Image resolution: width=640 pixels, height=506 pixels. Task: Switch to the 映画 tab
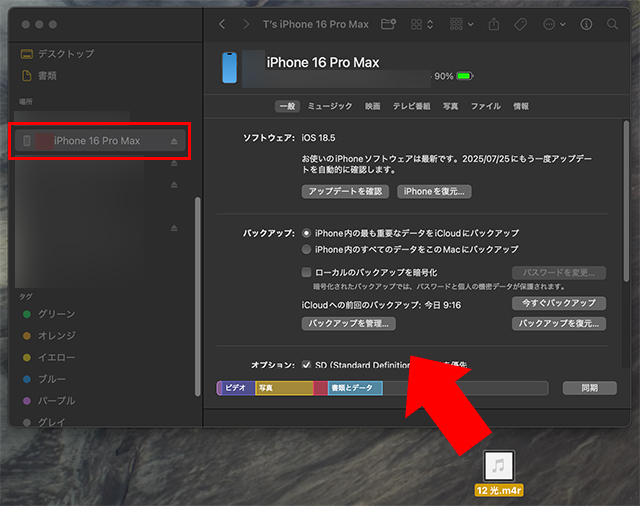(x=373, y=107)
